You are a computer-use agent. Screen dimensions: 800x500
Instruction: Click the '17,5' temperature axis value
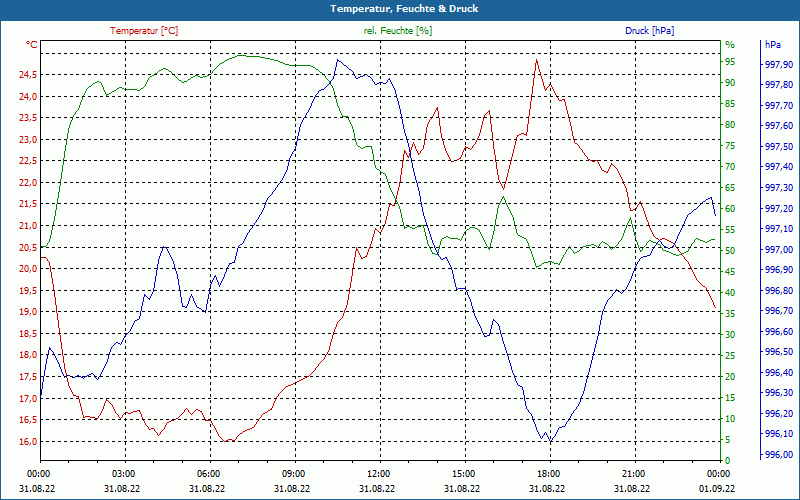click(28, 377)
